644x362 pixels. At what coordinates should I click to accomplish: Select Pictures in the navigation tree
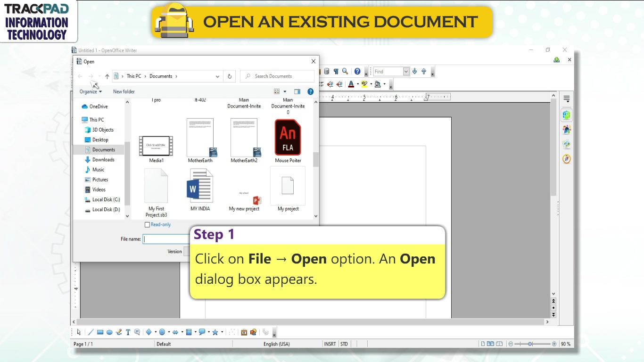(x=100, y=180)
